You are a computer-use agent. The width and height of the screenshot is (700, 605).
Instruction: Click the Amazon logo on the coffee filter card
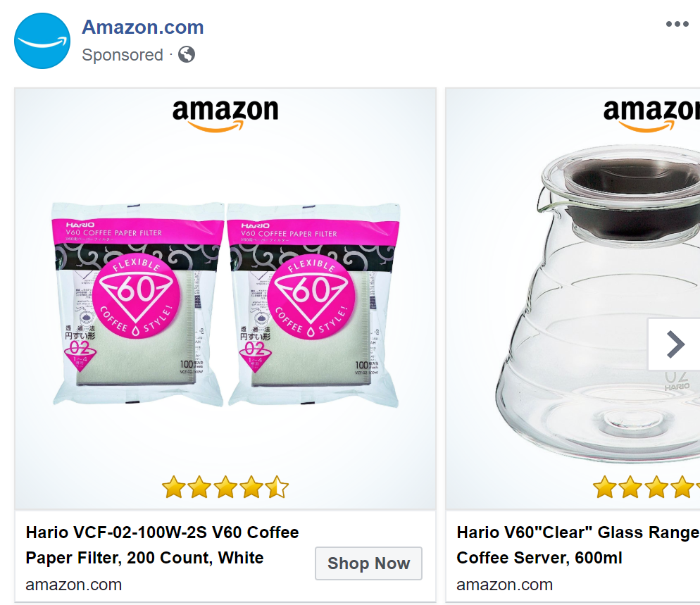coord(225,115)
